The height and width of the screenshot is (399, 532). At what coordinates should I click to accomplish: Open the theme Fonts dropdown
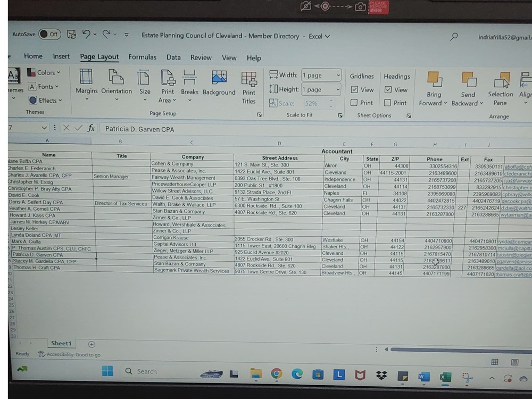(x=43, y=87)
